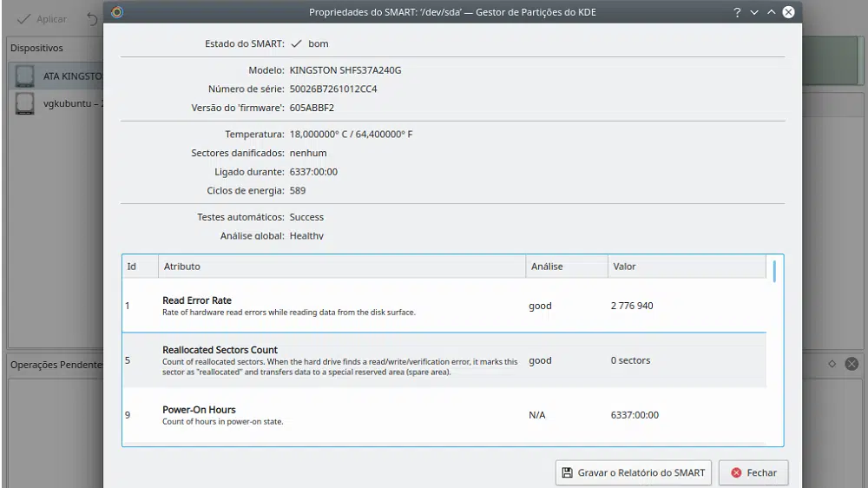Click the Id cell 5
This screenshot has height=488, width=868.
pos(128,360)
